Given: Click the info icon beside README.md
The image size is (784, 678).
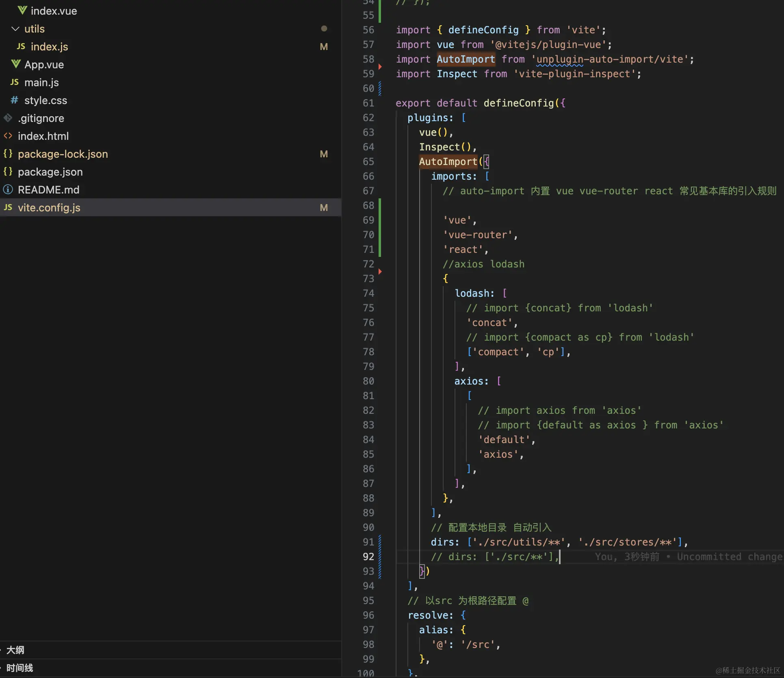Looking at the screenshot, I should click(x=8, y=189).
